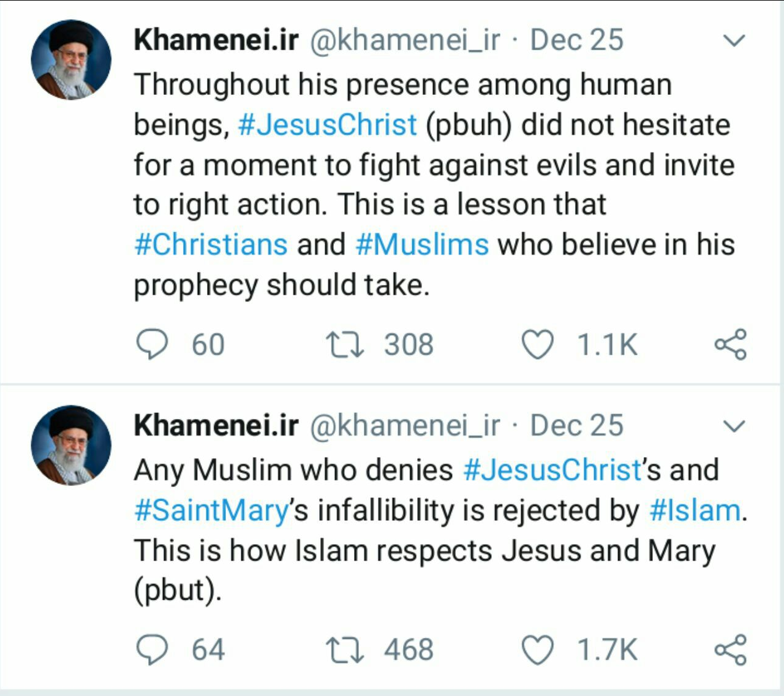
Task: Reply to the Dec 25 #JesusChrist prophecy tweet
Action: point(151,344)
